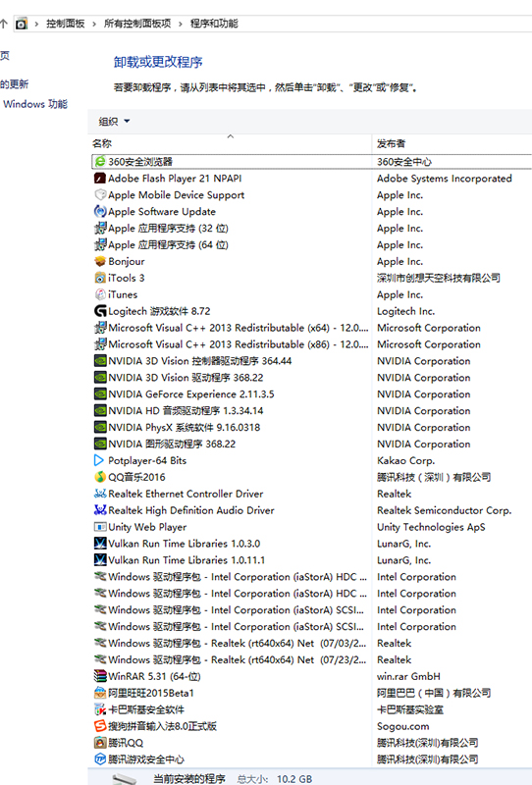Open the 组织 dropdown menu

[x=114, y=121]
